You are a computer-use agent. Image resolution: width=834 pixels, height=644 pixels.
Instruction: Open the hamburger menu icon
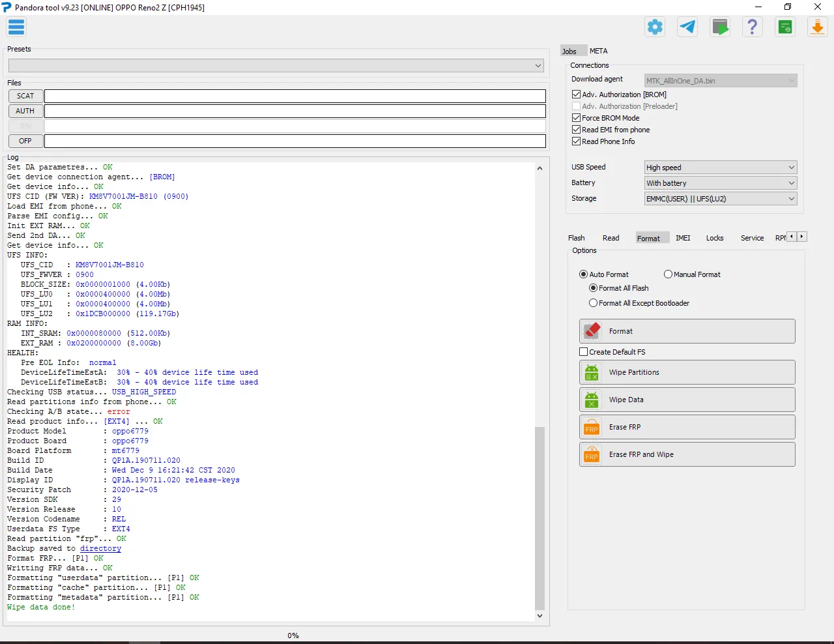coord(16,27)
